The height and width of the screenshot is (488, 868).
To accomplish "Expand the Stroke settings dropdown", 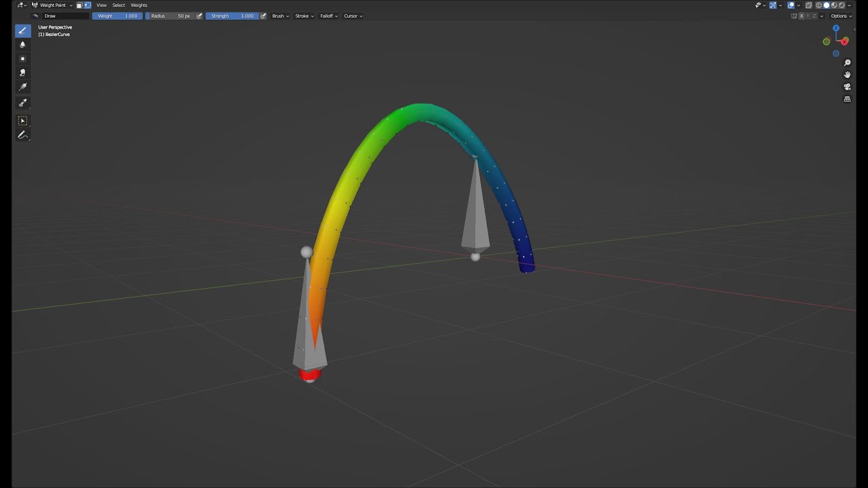I will pos(304,16).
